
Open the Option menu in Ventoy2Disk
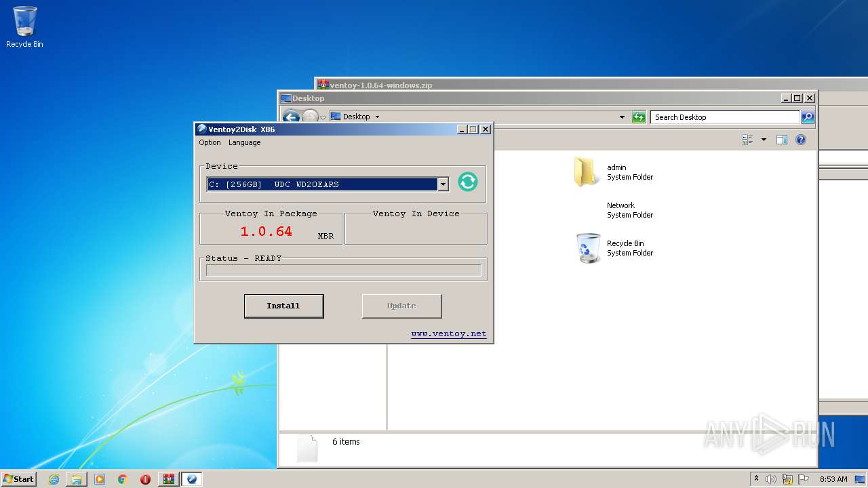coord(210,142)
